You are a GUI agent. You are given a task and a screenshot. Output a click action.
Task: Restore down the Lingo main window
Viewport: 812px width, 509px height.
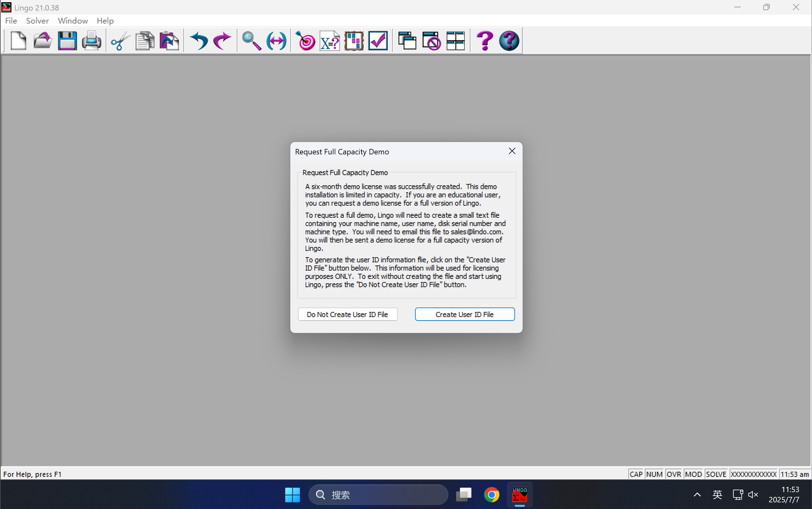click(766, 7)
